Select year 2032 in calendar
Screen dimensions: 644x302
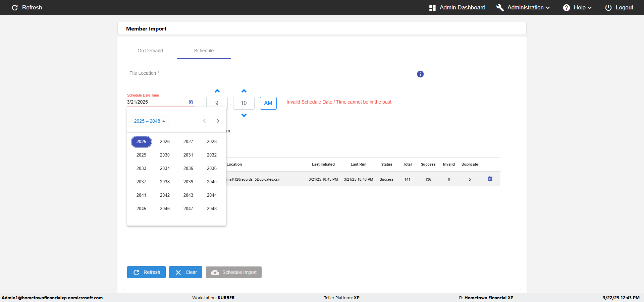(212, 155)
